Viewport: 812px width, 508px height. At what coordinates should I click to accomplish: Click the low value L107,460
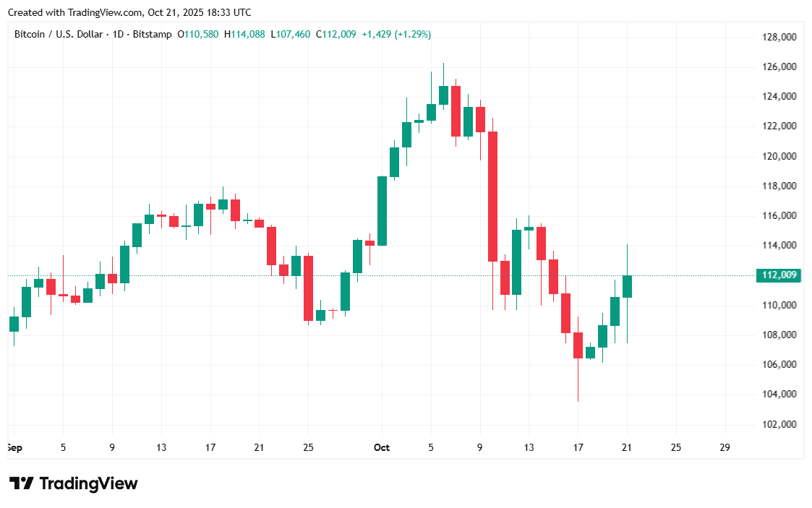290,34
